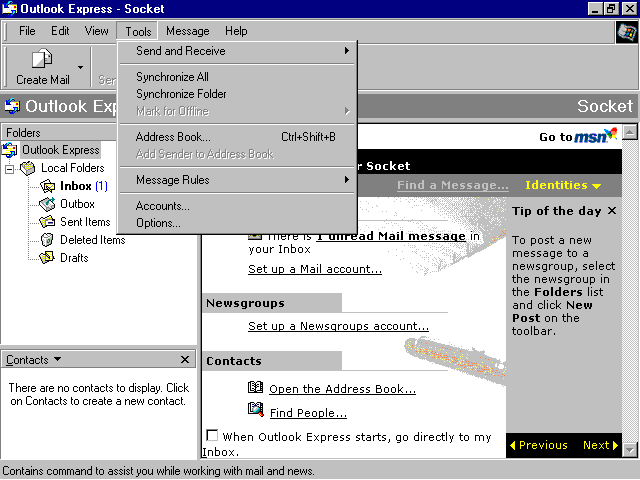Select the Outbox folder icon
This screenshot has width=640, height=480.
(47, 204)
